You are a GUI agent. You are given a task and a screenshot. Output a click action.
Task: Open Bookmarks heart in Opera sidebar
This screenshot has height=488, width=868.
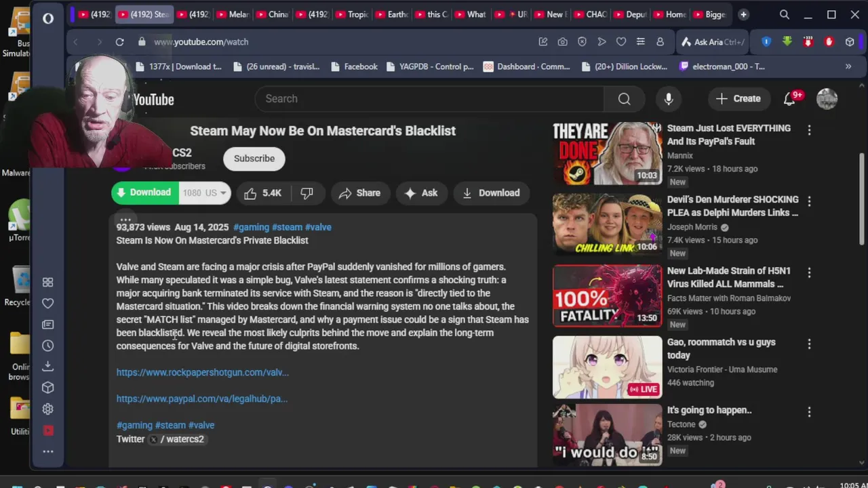(47, 303)
